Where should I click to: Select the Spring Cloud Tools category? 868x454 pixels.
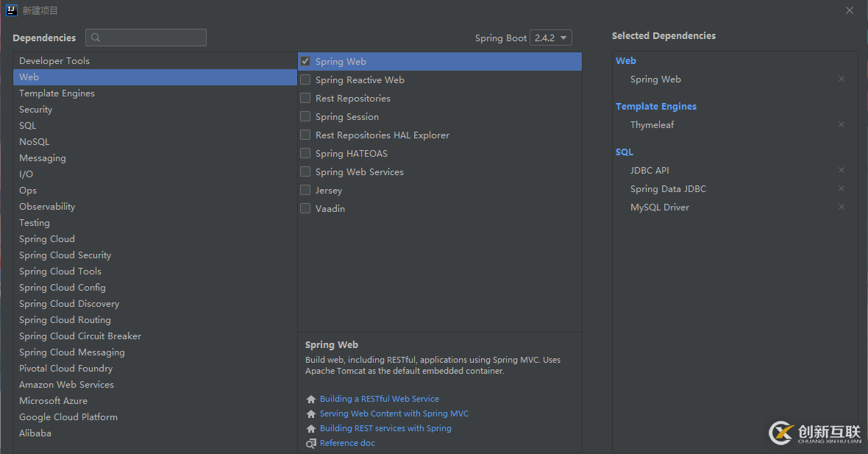pos(155,272)
